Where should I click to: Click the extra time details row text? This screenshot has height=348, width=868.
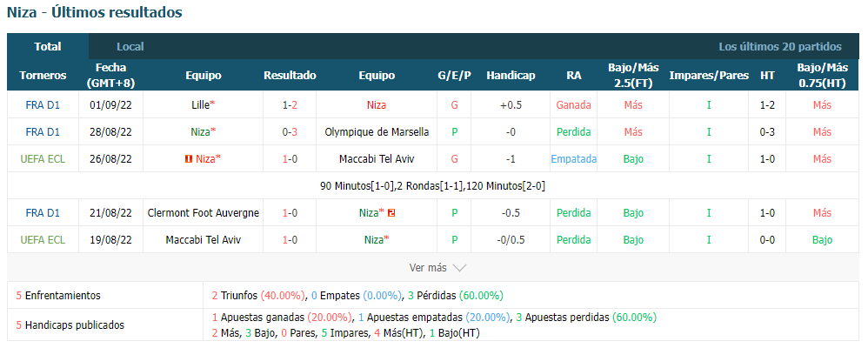pos(432,186)
